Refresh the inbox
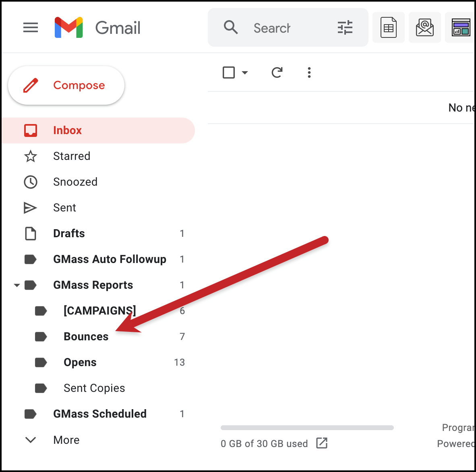Image resolution: width=476 pixels, height=472 pixels. 277,72
